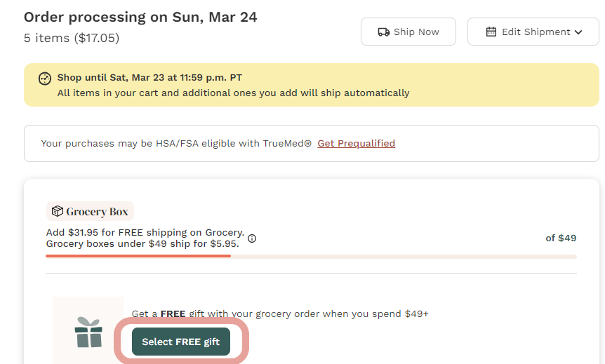The width and height of the screenshot is (605, 364).
Task: Click the Add $31.95 for FREE shipping text
Action: point(145,233)
